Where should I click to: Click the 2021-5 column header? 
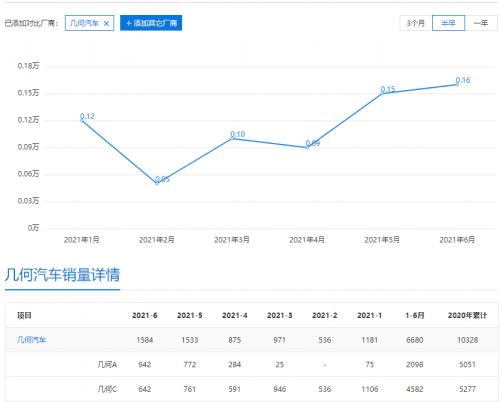click(x=190, y=315)
